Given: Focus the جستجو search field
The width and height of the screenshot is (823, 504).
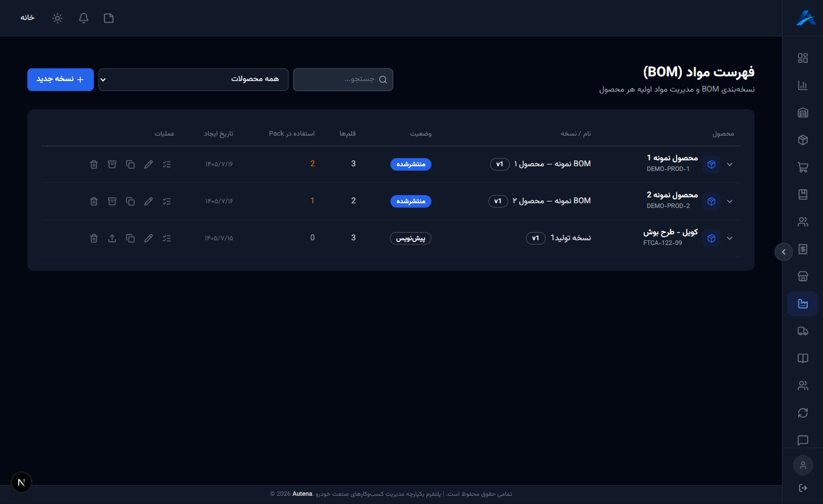Looking at the screenshot, I should point(343,79).
